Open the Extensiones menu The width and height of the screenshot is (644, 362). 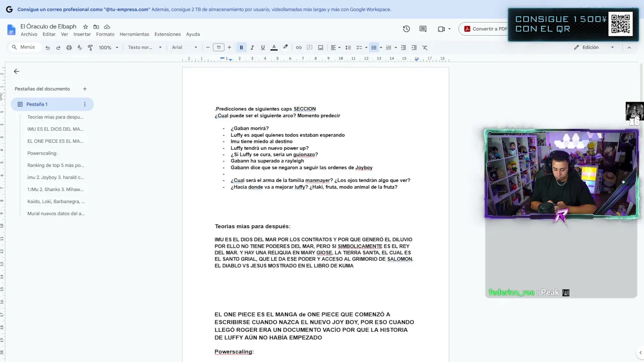pyautogui.click(x=168, y=35)
